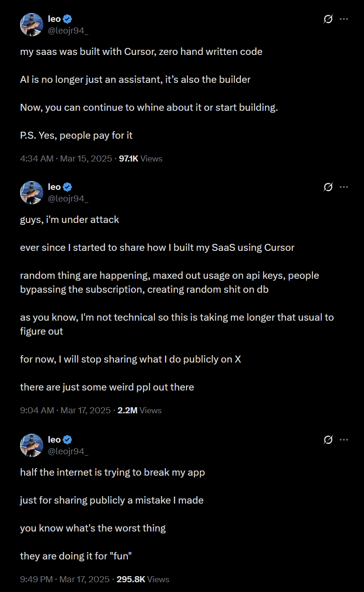Click the Grok icon on the "under attack" tweet
This screenshot has height=592, width=364.
tap(328, 187)
